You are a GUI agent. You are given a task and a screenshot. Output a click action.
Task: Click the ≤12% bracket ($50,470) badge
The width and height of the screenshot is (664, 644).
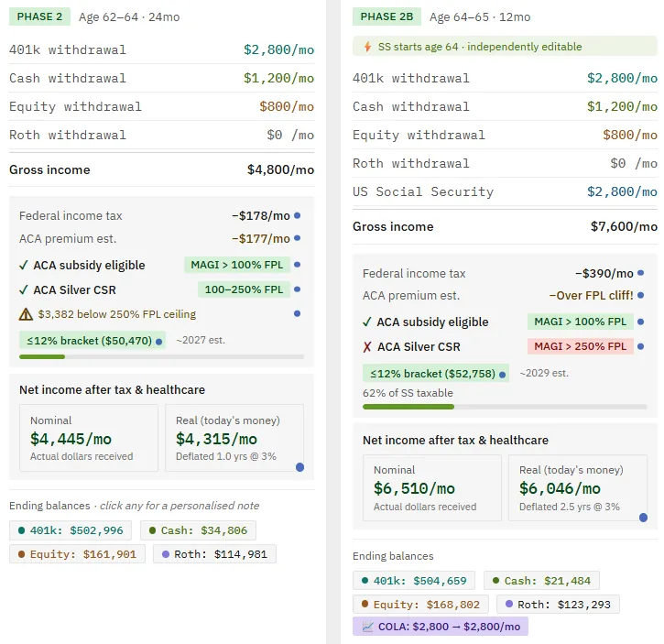[93, 340]
